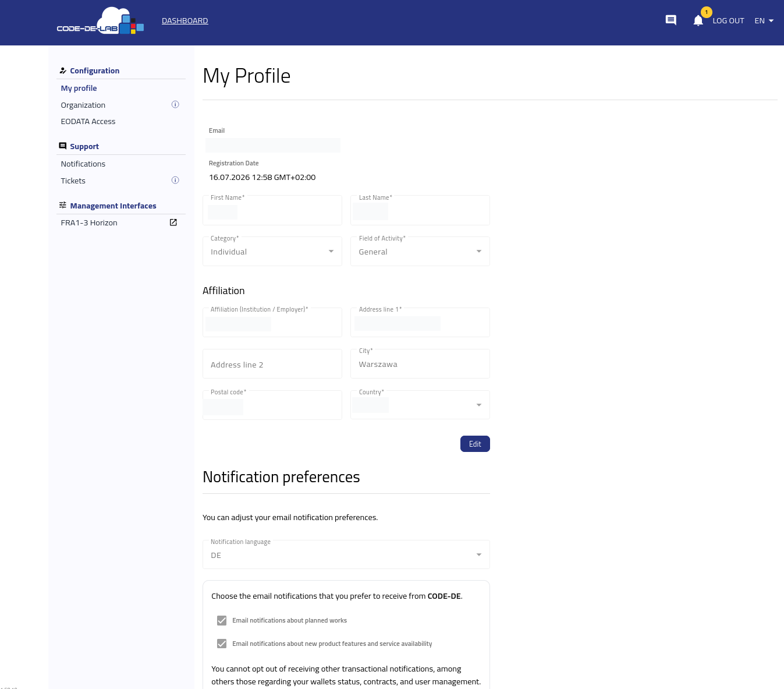The height and width of the screenshot is (689, 784).
Task: Click the Last Name field
Action: click(420, 210)
